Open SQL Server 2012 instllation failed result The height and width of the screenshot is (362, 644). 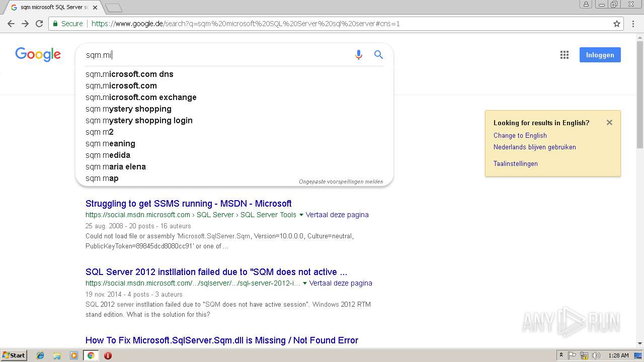[x=216, y=272]
